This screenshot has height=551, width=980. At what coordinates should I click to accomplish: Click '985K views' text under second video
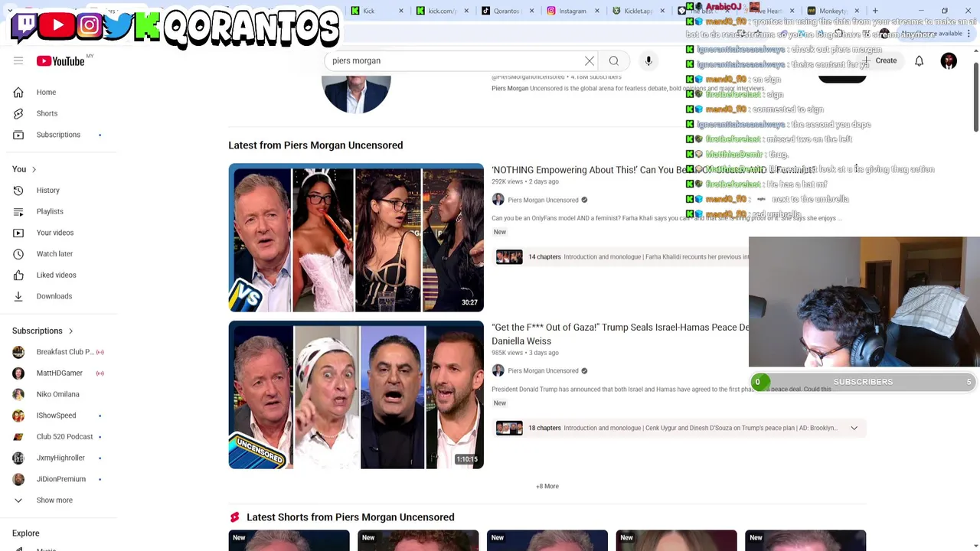[507, 353]
